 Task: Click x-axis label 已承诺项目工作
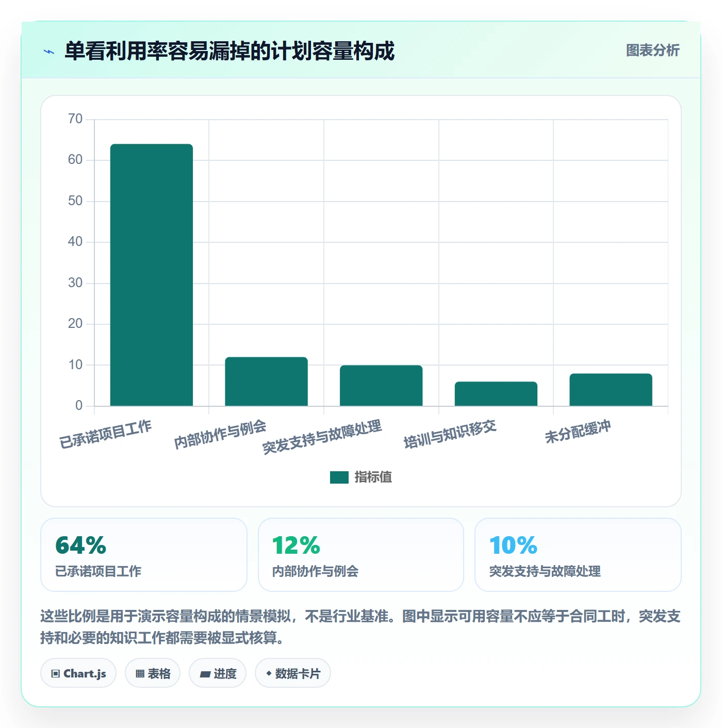coord(106,435)
